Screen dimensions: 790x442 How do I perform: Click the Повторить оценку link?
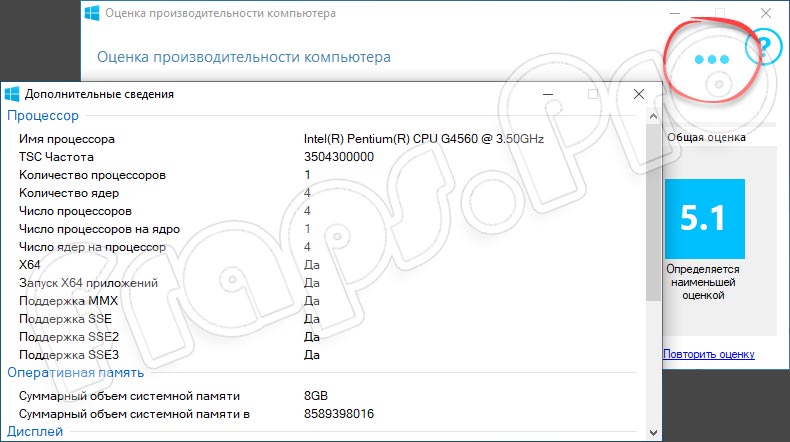(x=708, y=354)
